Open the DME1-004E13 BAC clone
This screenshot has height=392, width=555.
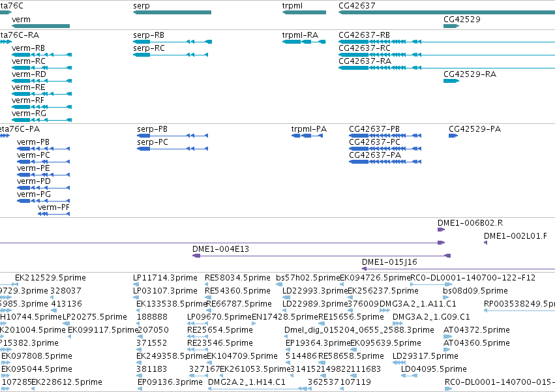click(x=220, y=249)
